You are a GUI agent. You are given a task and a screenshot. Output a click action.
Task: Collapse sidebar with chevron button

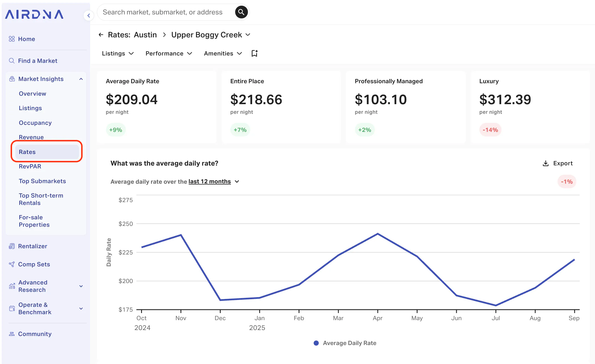click(x=89, y=16)
